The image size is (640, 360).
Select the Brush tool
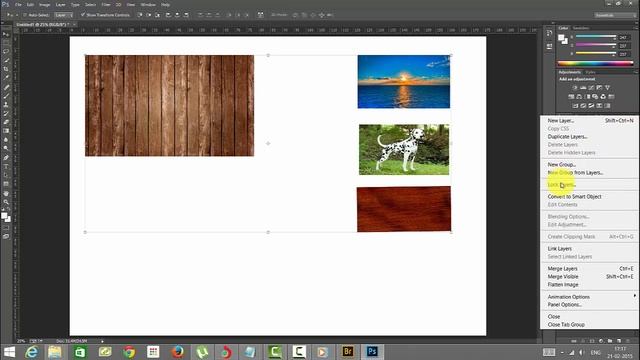(6, 96)
